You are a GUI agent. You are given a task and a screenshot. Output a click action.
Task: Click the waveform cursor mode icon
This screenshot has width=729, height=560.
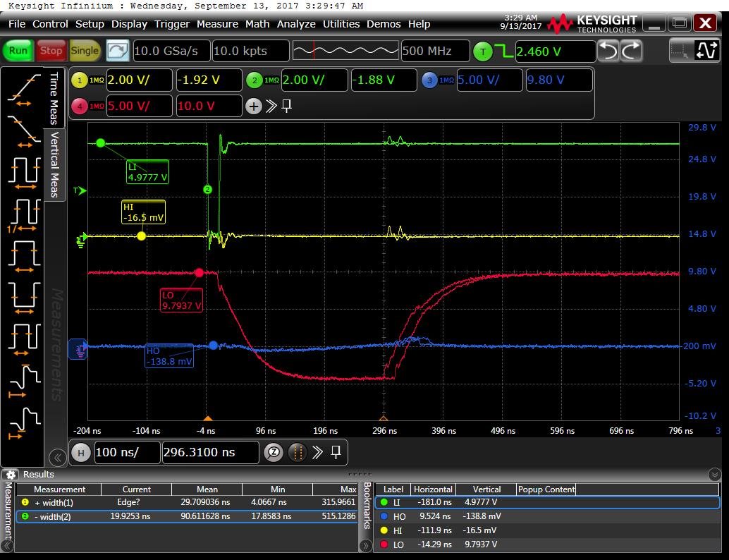[706, 50]
